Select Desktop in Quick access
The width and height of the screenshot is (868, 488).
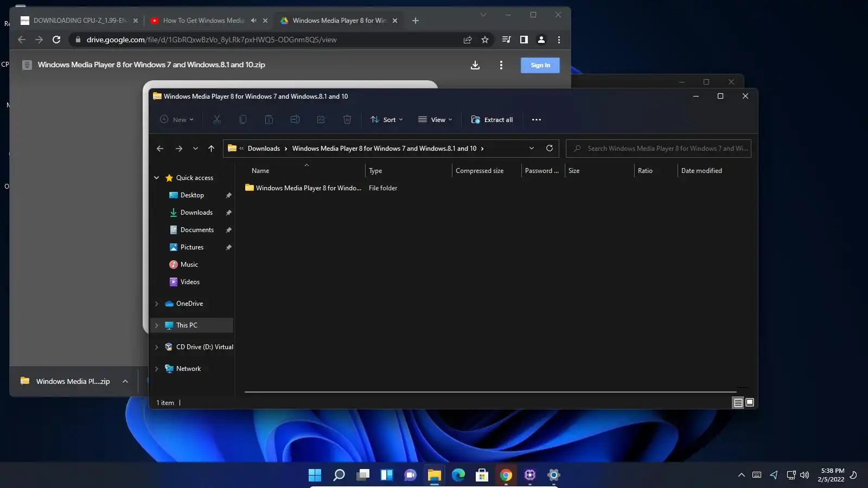pyautogui.click(x=192, y=195)
